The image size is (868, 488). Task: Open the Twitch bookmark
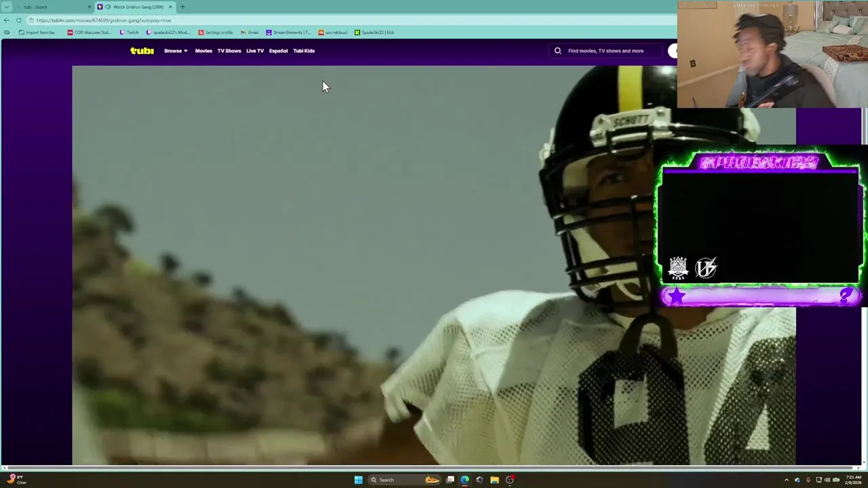pos(129,33)
